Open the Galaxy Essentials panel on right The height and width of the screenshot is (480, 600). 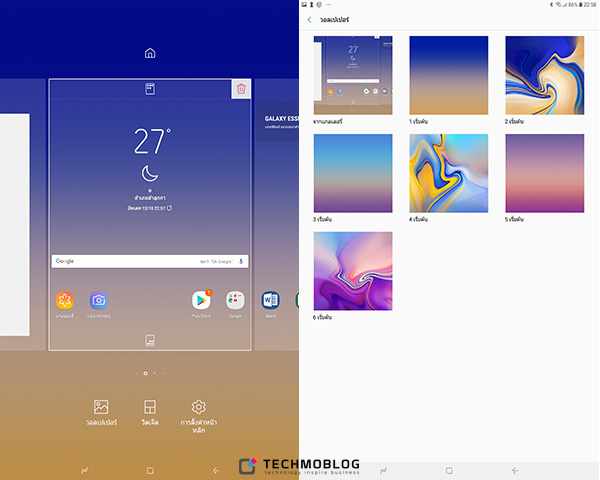(x=277, y=121)
